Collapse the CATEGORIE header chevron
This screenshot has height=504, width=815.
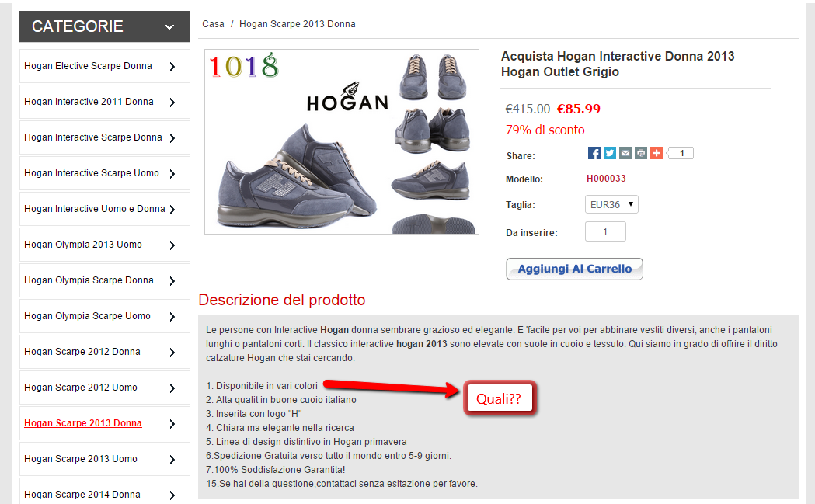coord(169,27)
